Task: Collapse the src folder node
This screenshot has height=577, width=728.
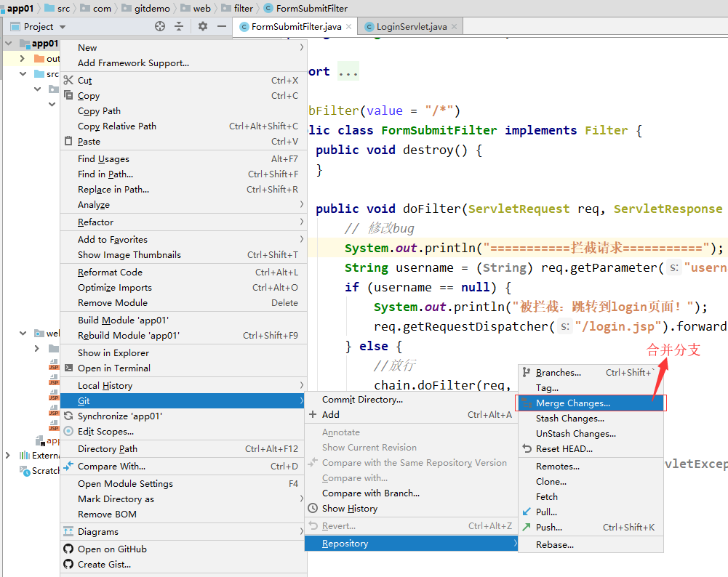Action: 23,73
